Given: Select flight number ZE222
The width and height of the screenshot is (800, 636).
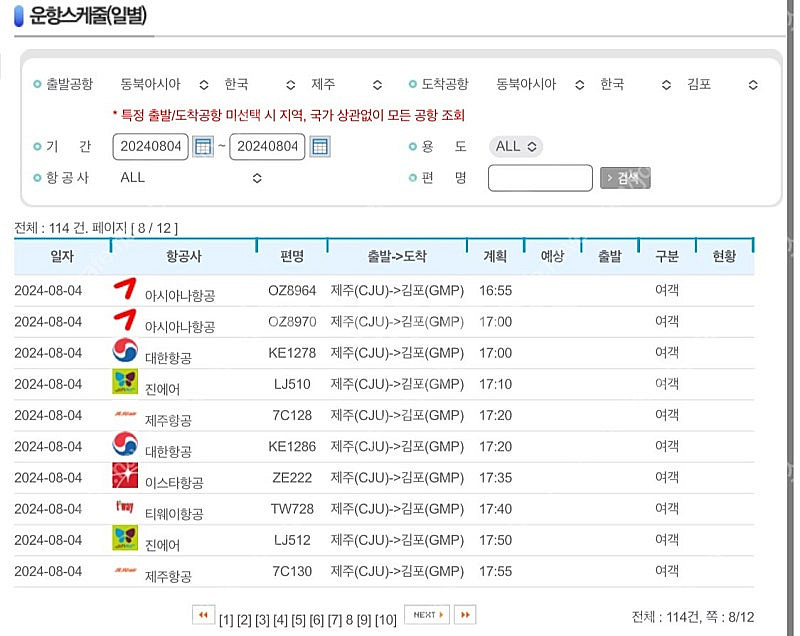Looking at the screenshot, I should [x=292, y=477].
